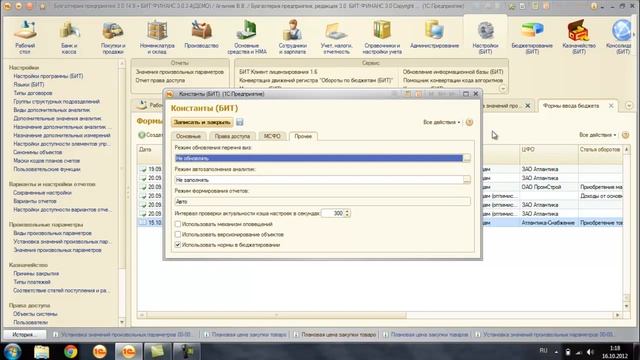Open Все действия menu of the list form
The image size is (640, 360).
(598, 135)
